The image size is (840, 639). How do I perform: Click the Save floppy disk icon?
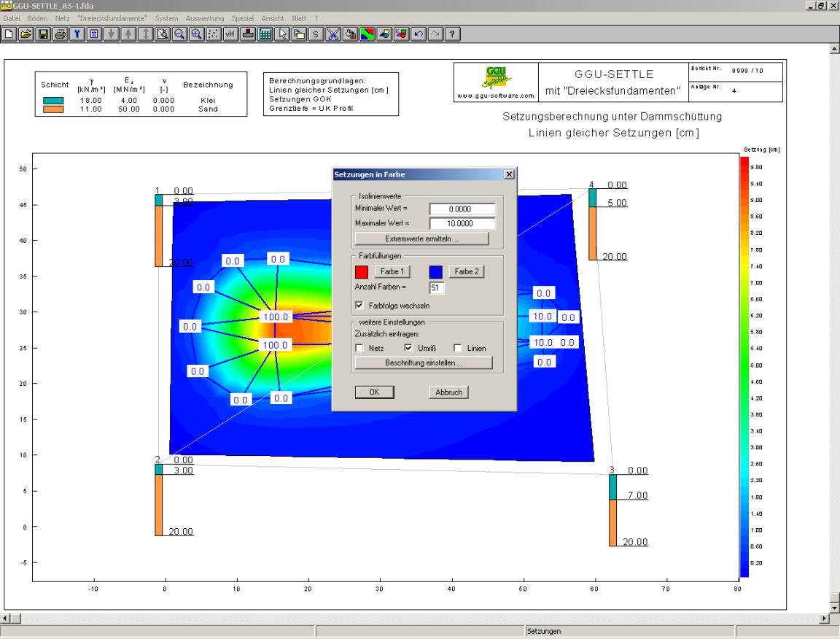point(43,34)
